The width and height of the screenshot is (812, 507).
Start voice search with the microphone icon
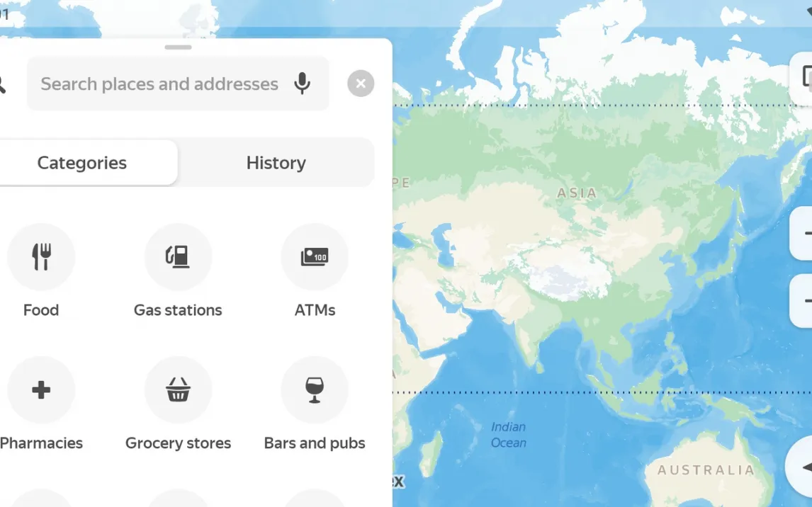point(303,84)
